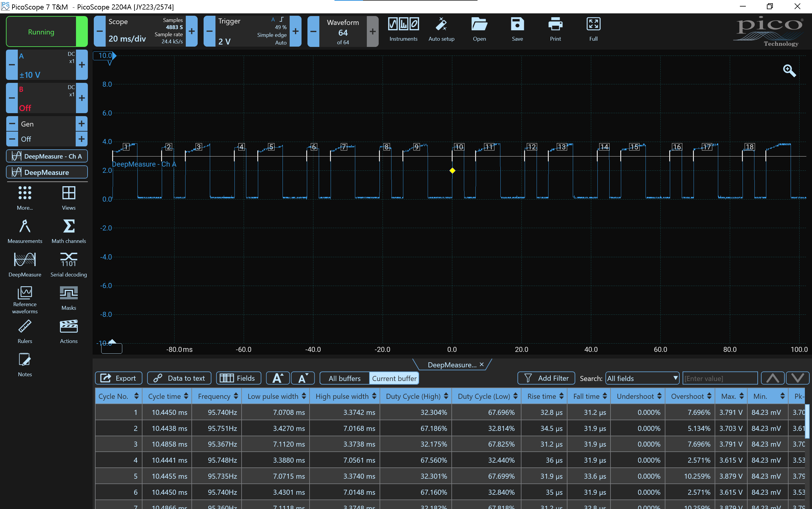Go to previous waveform buffer
This screenshot has width=812, height=509.
[313, 31]
